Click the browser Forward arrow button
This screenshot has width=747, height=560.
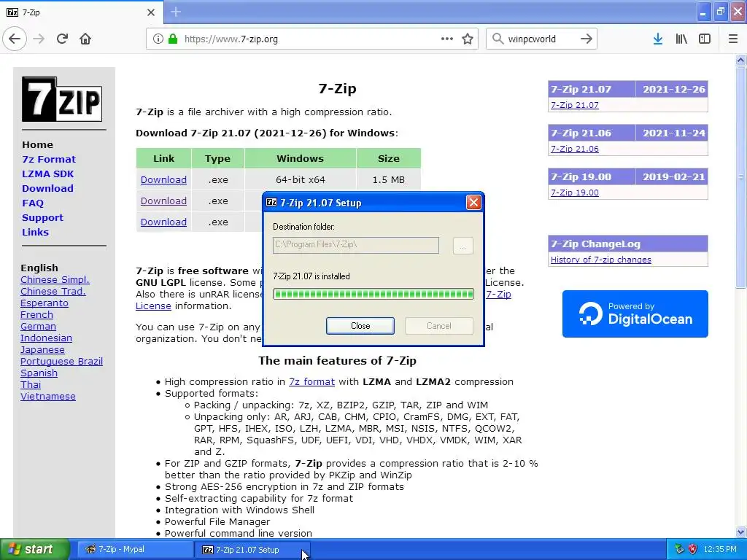point(39,39)
